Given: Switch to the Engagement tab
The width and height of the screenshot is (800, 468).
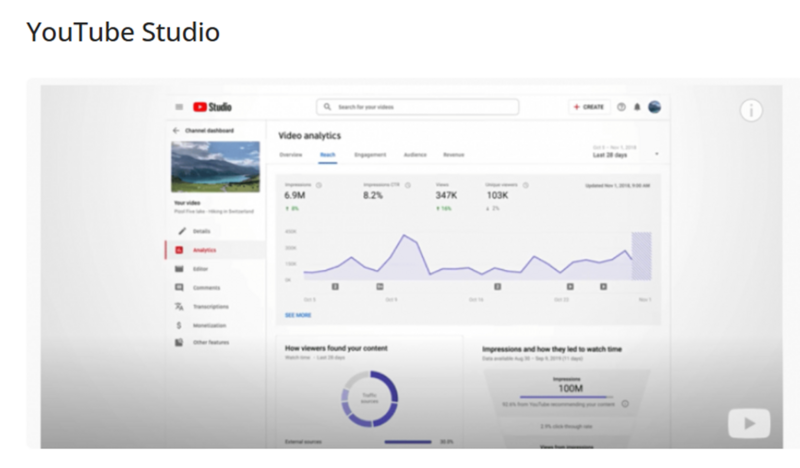Looking at the screenshot, I should 370,155.
